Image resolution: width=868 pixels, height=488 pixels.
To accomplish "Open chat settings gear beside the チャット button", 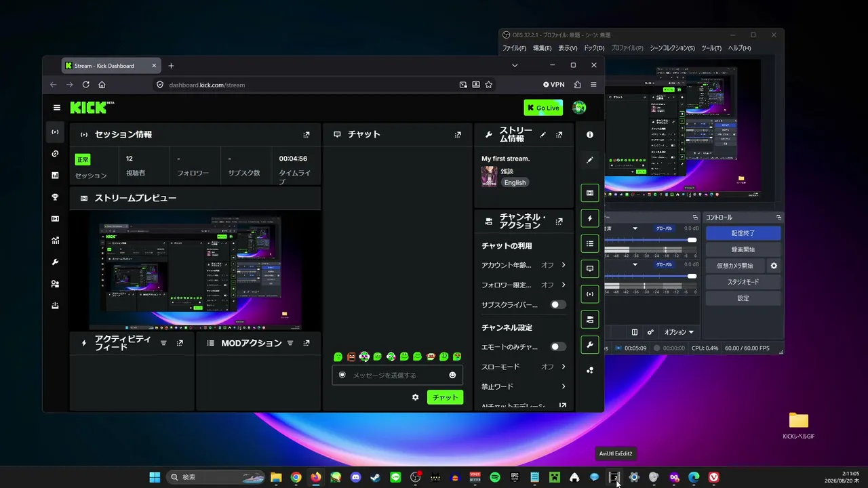I will (415, 397).
